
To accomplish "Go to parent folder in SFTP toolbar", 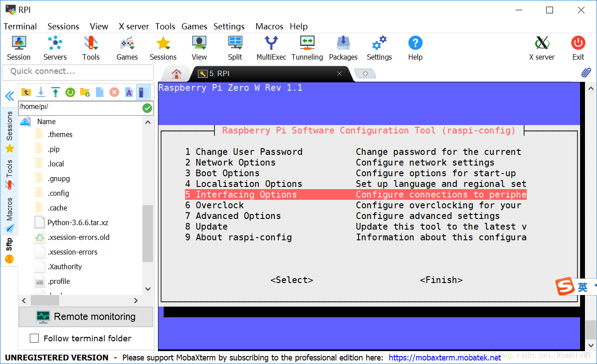I will [26, 92].
